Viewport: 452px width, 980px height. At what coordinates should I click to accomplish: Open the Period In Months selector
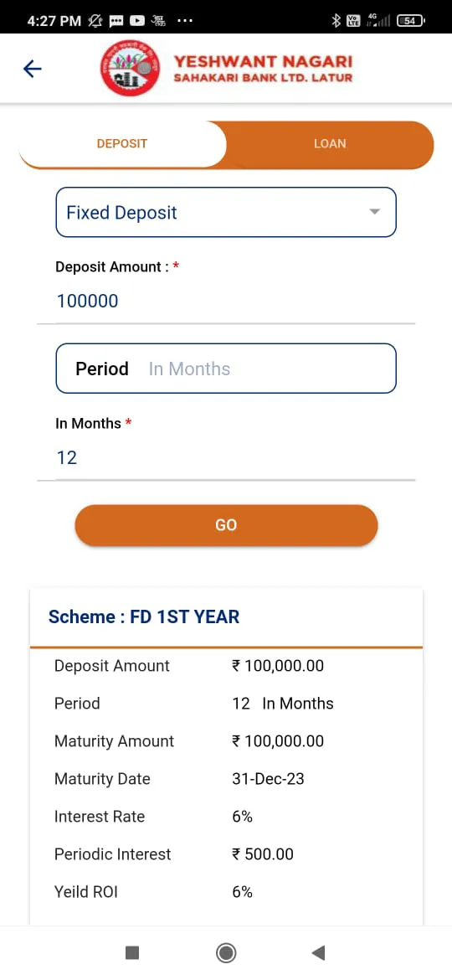[x=226, y=369]
